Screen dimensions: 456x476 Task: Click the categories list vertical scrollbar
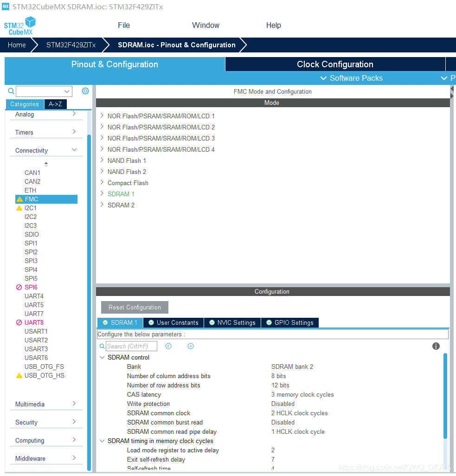tap(89, 302)
